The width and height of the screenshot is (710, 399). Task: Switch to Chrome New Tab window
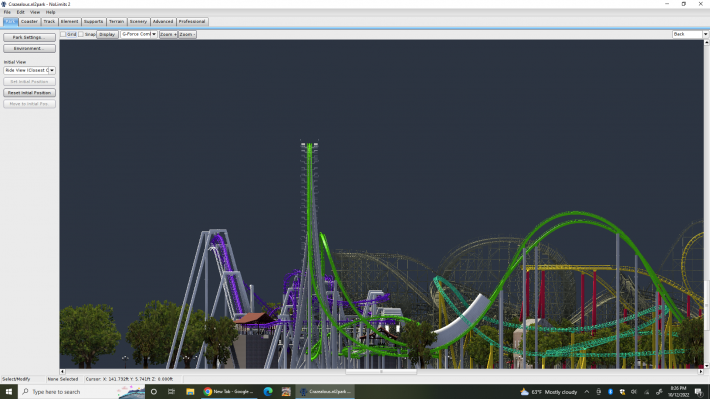click(229, 392)
